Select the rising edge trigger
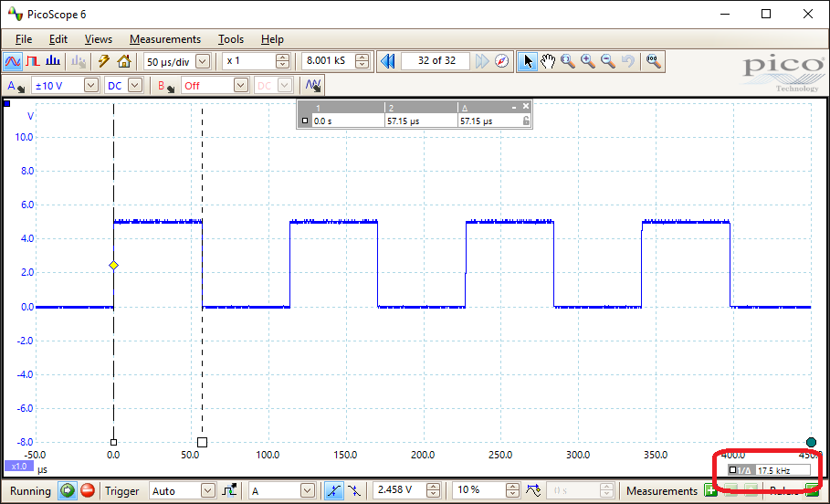The height and width of the screenshot is (504, 830). click(x=334, y=490)
